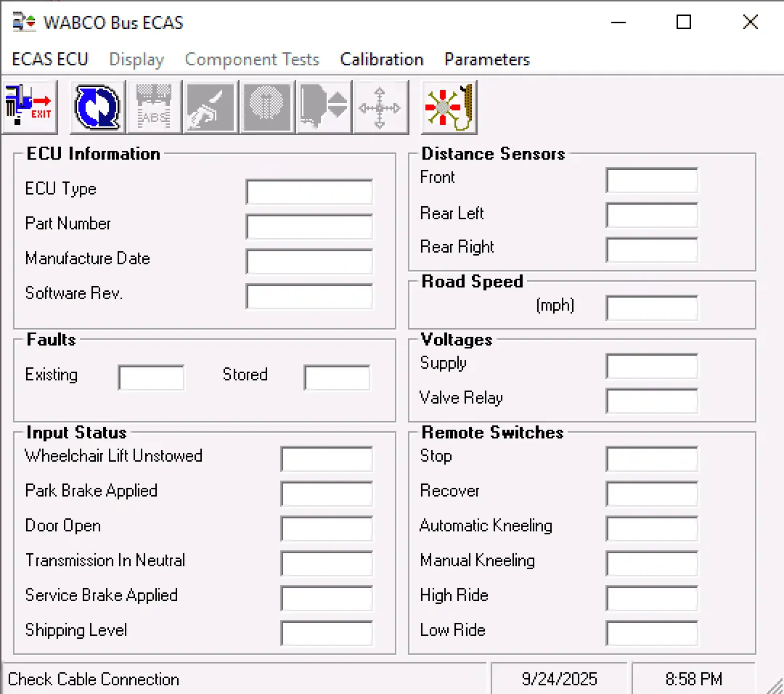
Task: Open the Display menu
Action: pos(136,60)
